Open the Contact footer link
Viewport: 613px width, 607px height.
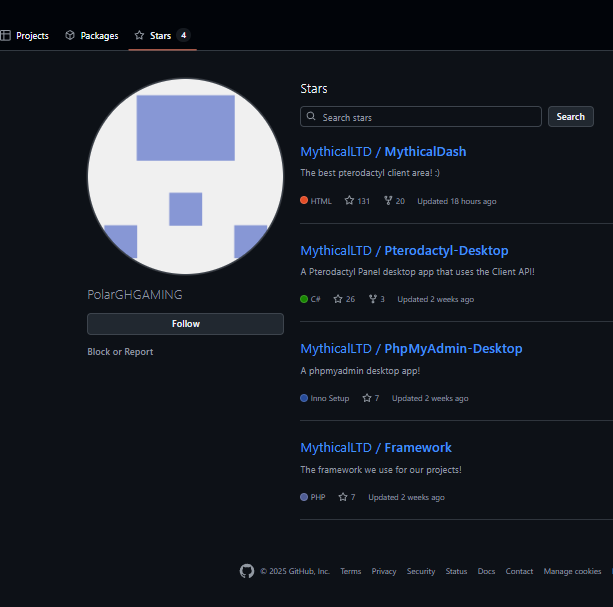coord(519,571)
